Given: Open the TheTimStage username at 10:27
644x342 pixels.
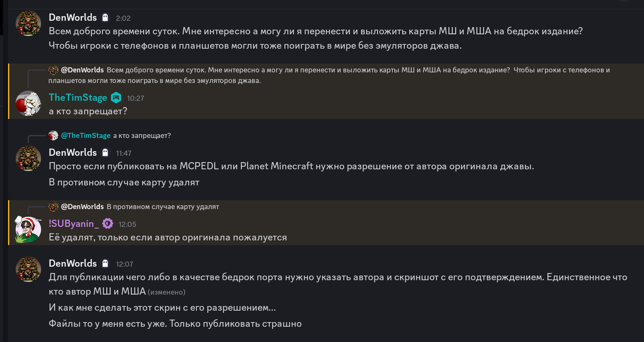Looking at the screenshot, I should (x=78, y=98).
